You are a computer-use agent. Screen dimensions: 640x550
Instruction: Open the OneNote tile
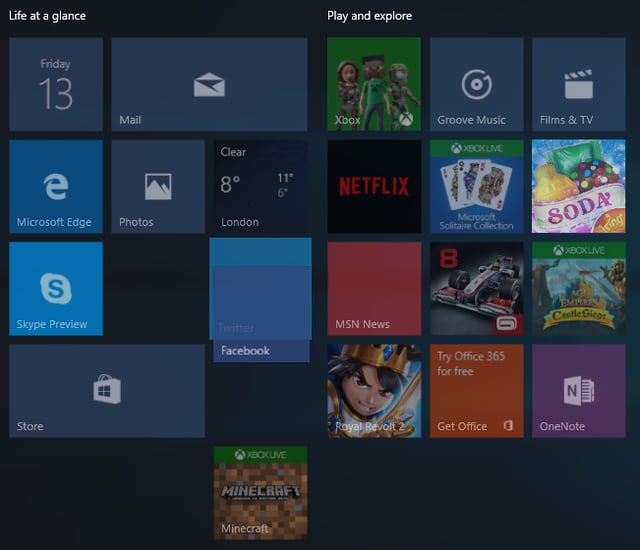coord(579,390)
